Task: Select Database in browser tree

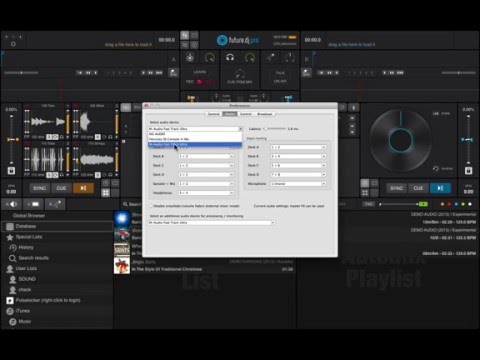Action: coord(57,226)
